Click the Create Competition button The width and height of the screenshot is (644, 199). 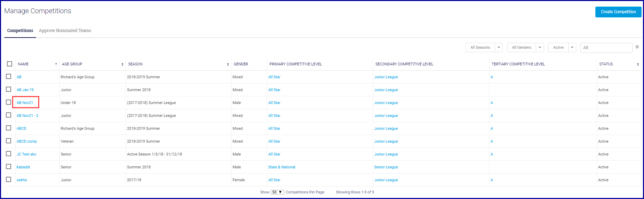point(618,12)
